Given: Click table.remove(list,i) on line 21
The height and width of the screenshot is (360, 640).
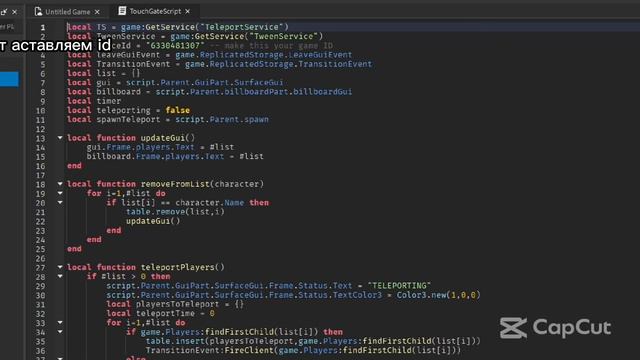Looking at the screenshot, I should click(176, 211).
